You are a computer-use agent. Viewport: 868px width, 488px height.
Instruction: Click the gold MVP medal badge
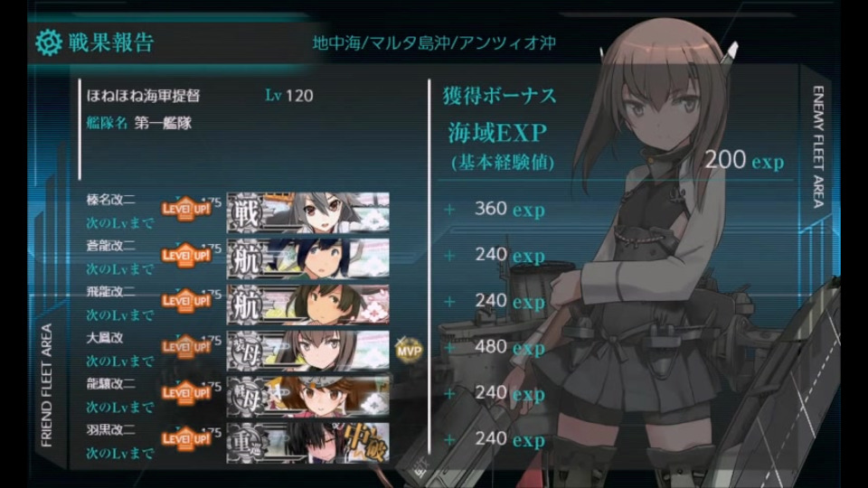click(409, 350)
